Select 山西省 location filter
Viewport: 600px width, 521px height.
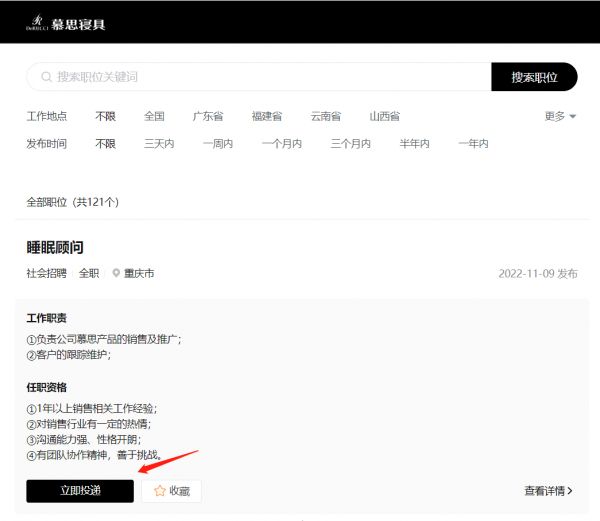384,116
